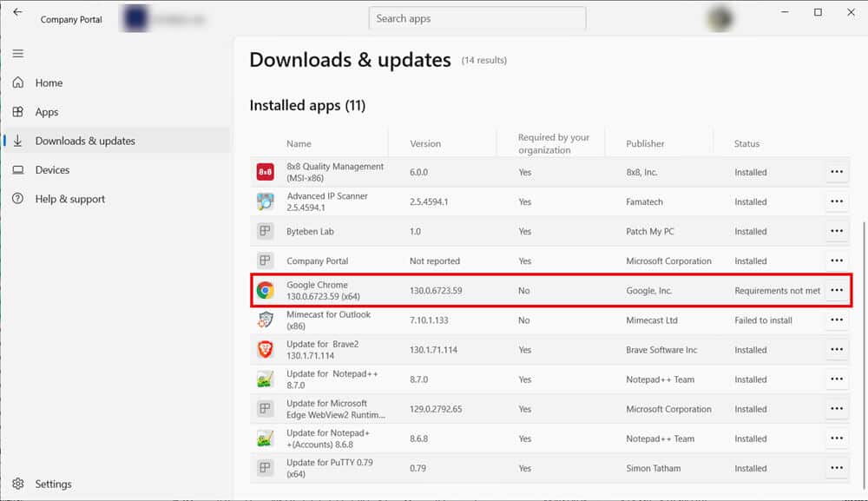Screen dimensions: 868x501
Task: Open 8x8 Quality Management (MSI-x86) entry
Action: 335,172
